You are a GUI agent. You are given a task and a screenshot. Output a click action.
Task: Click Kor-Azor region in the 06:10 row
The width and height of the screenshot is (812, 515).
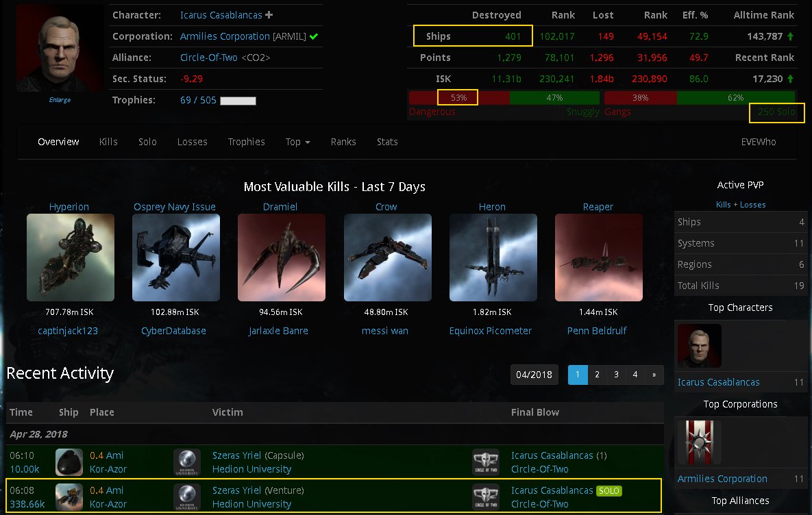click(x=108, y=469)
